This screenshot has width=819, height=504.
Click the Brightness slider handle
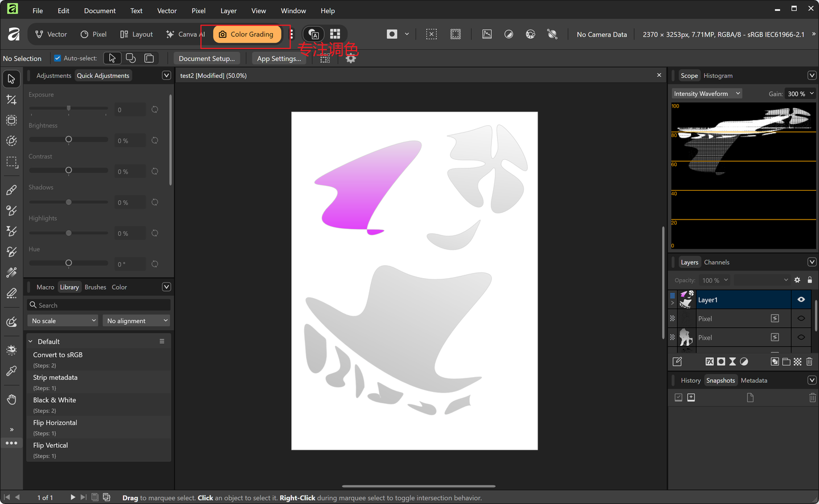pos(69,139)
